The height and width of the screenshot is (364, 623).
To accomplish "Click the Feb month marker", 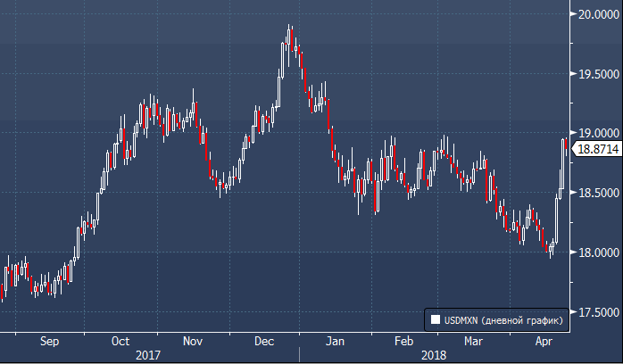I will click(x=403, y=341).
